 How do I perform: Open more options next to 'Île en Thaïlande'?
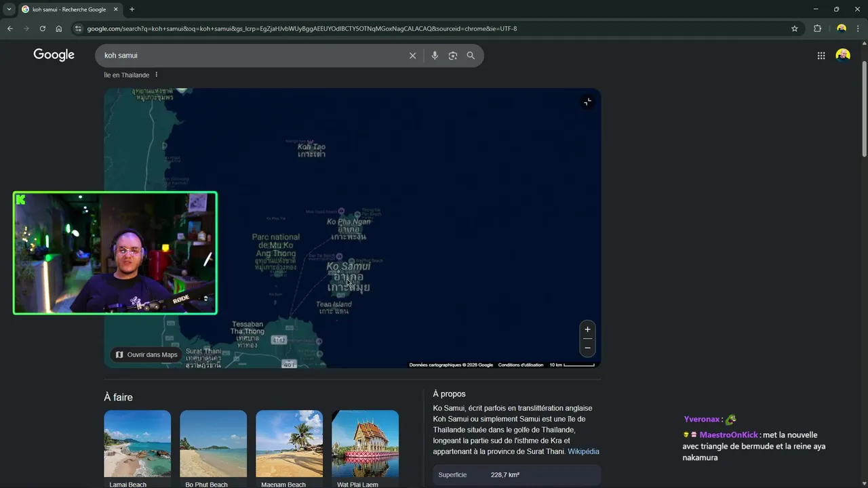coord(156,75)
